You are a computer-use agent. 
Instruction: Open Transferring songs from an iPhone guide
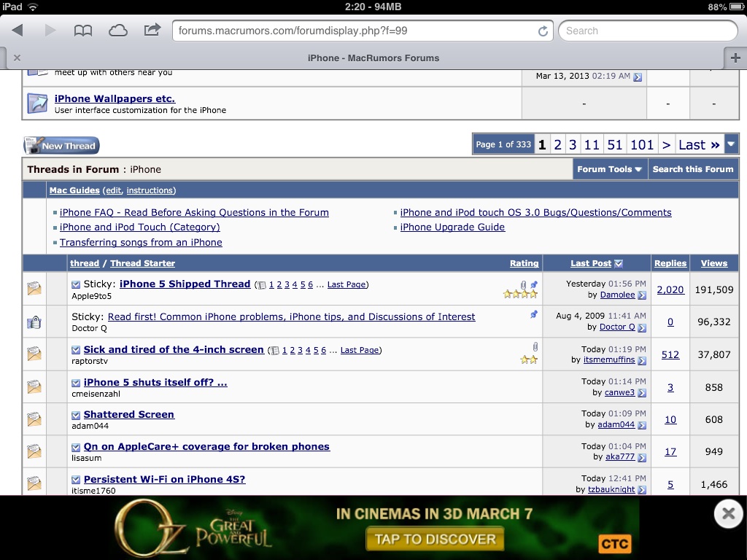click(141, 242)
